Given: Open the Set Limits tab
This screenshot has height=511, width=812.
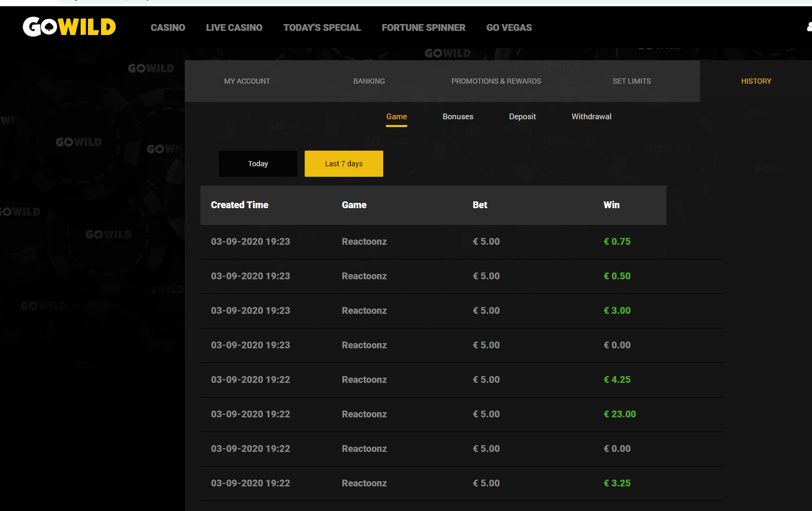Looking at the screenshot, I should click(x=632, y=81).
